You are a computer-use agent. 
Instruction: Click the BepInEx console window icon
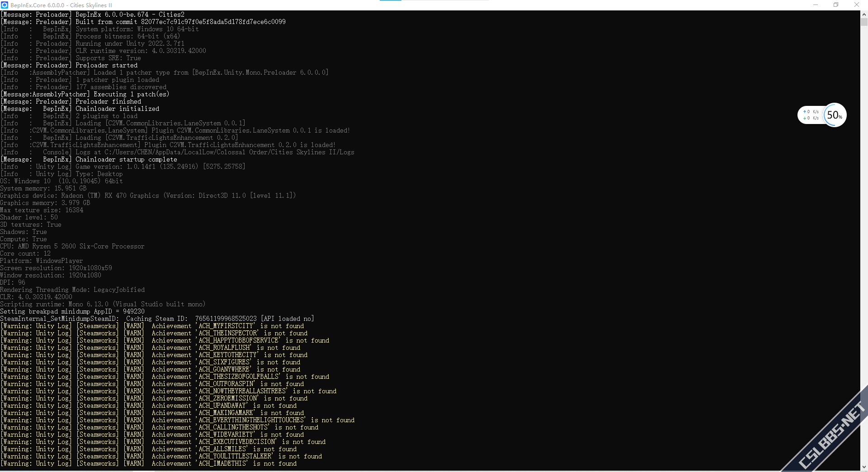5,5
